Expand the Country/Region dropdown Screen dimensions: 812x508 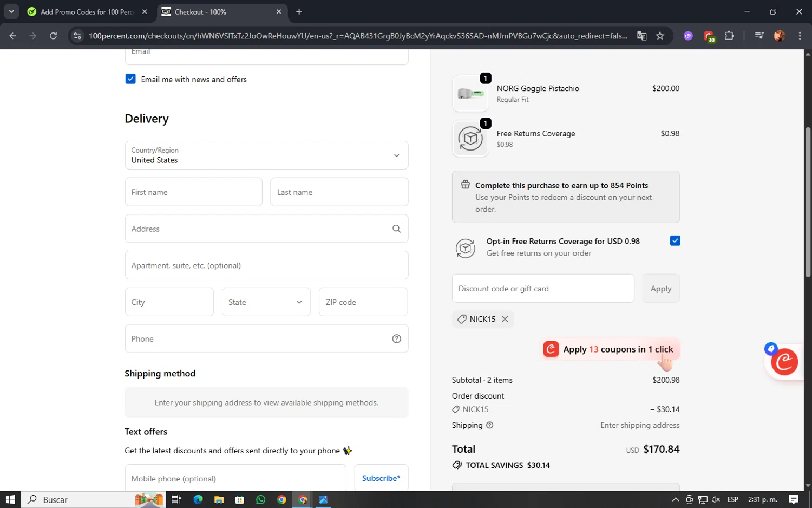click(x=266, y=155)
